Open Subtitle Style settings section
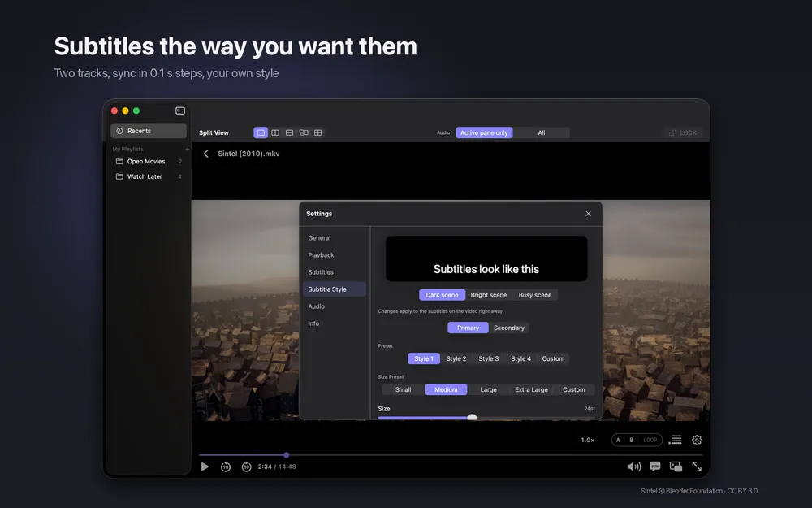Viewport: 812px width, 508px height. coord(334,289)
